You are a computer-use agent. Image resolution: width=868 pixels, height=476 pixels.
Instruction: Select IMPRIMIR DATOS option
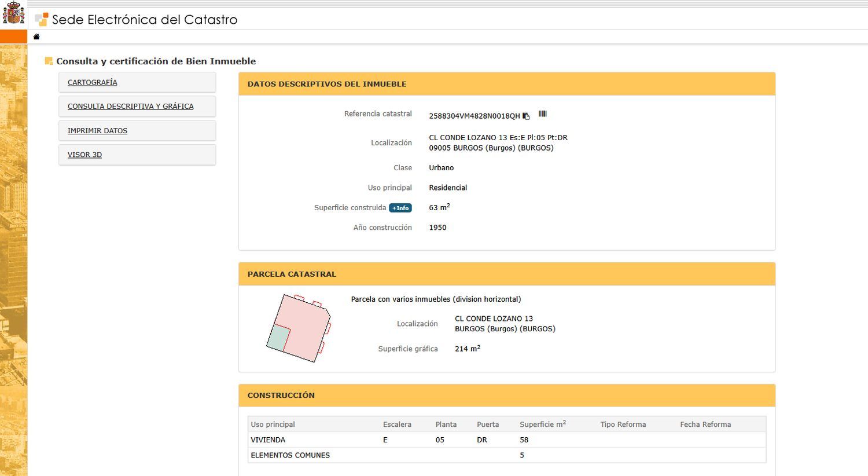97,131
